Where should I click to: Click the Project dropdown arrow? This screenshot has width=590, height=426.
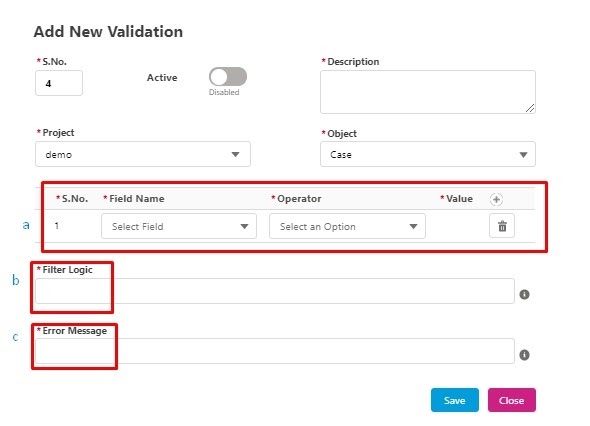(236, 155)
